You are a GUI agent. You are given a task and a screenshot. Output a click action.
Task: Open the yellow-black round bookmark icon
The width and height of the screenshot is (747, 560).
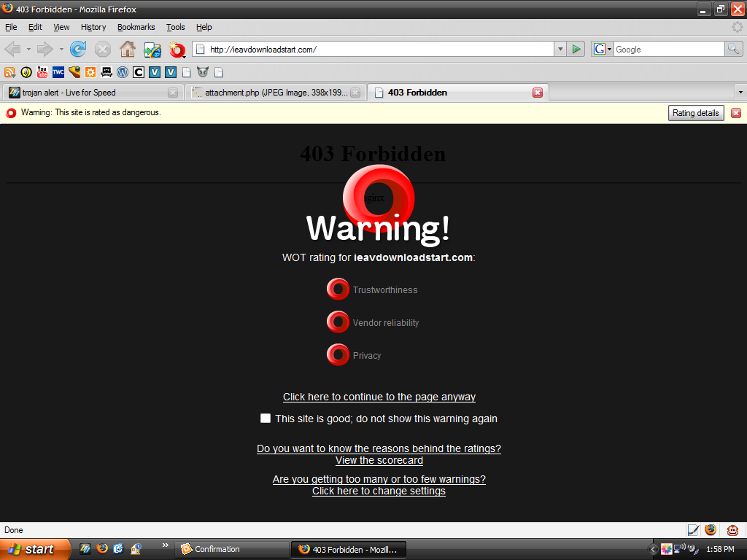26,72
